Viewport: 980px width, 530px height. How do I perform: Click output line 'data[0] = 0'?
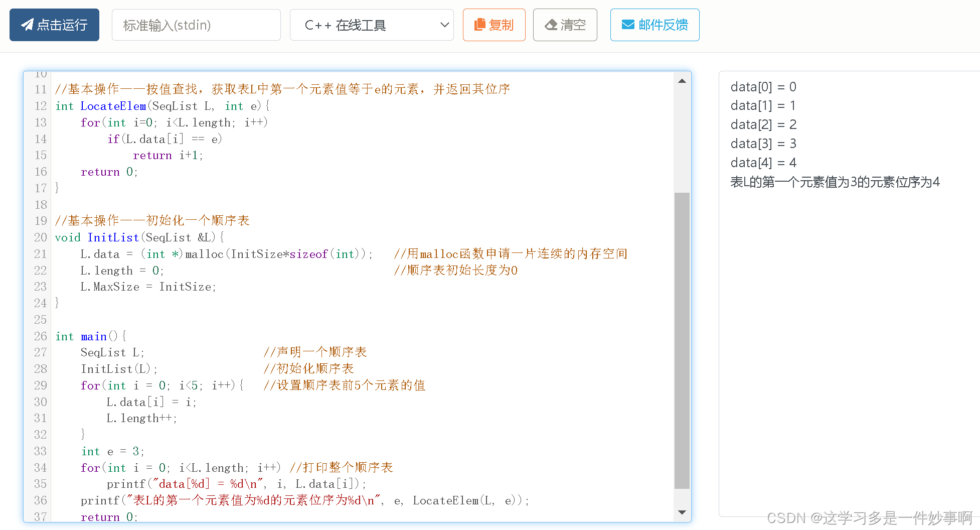763,87
